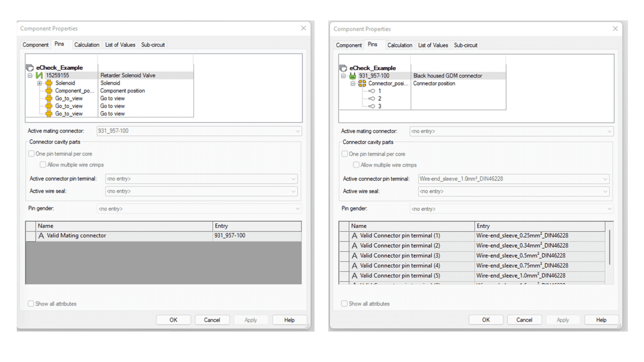644x362 pixels.
Task: Tick 'Show all attributes' in right dialog
Action: pyautogui.click(x=344, y=304)
